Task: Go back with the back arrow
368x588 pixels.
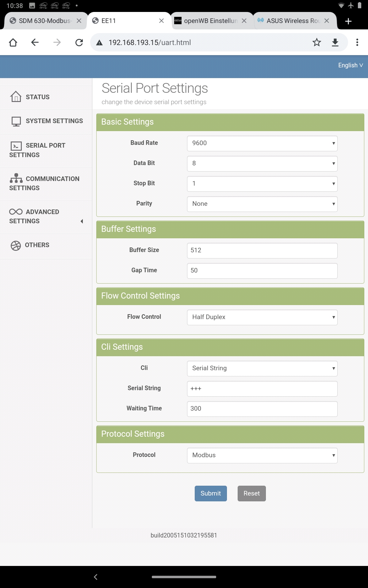Action: coord(35,42)
